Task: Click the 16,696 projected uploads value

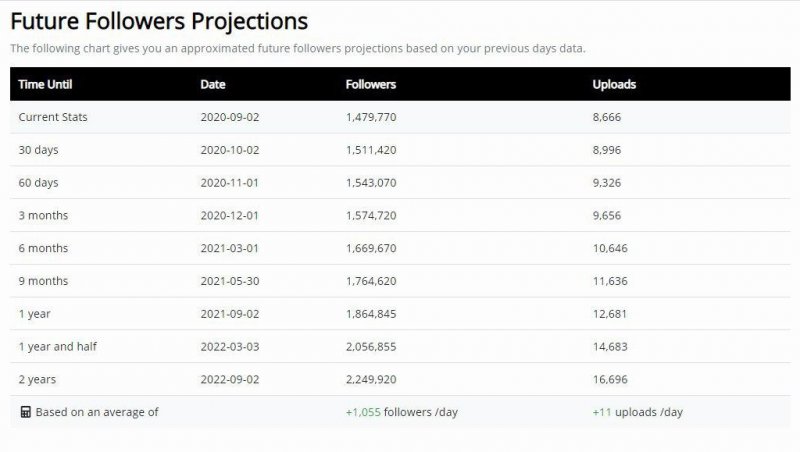Action: pos(610,379)
